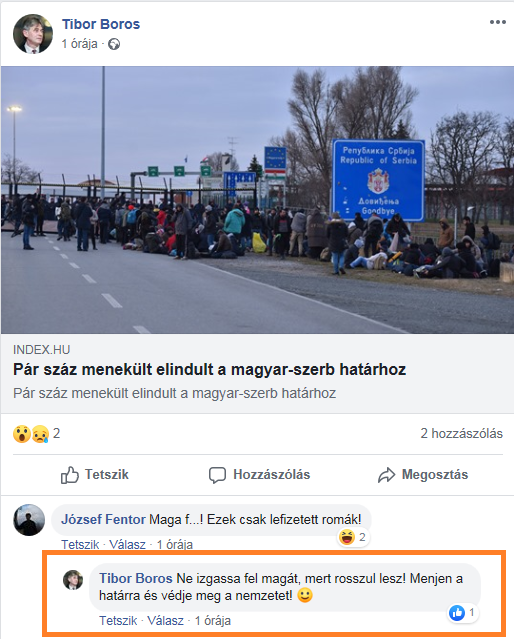Click the Megosztás share arrow icon
The height and width of the screenshot is (639, 514).
(386, 475)
